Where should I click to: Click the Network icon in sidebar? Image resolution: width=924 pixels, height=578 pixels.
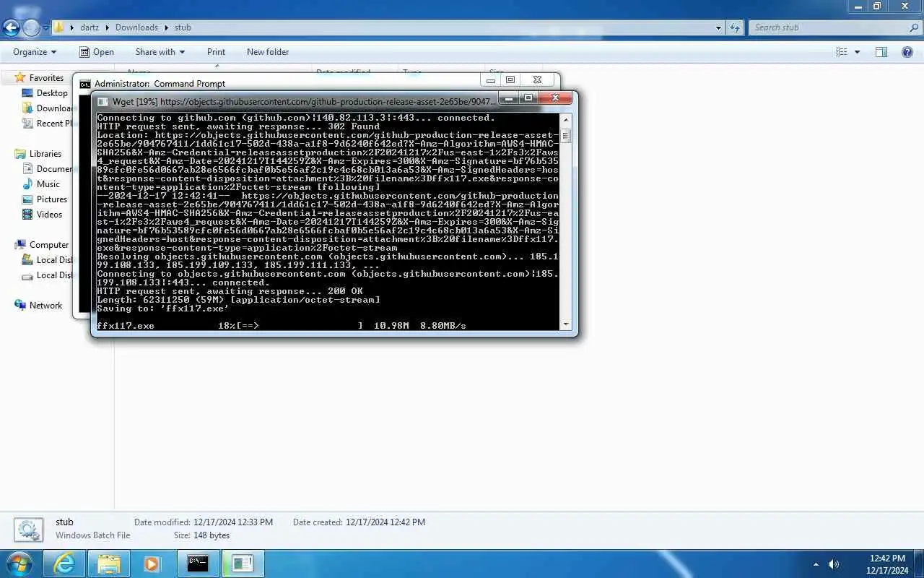tap(20, 306)
